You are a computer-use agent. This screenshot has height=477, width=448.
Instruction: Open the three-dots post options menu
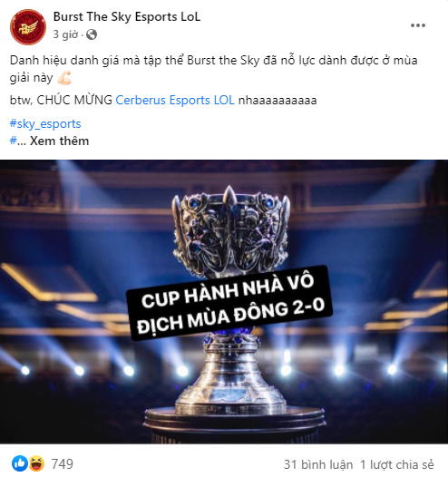[418, 25]
